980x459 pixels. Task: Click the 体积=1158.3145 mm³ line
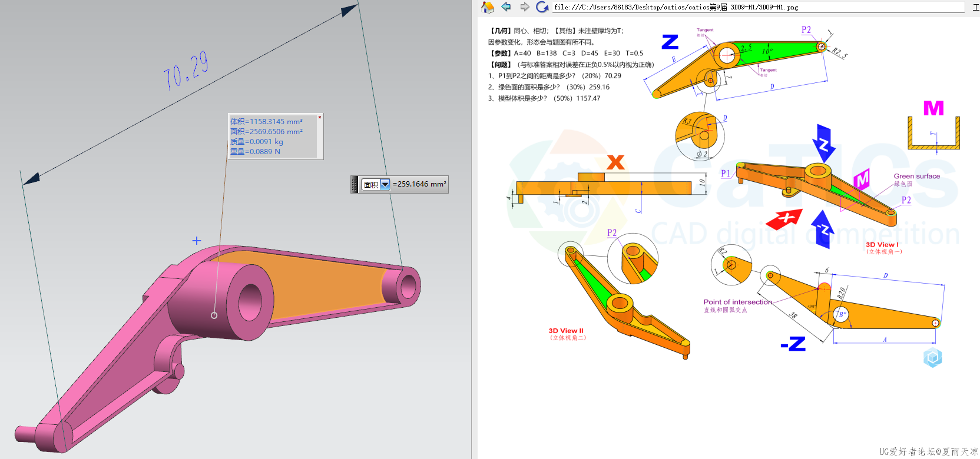[x=266, y=122]
